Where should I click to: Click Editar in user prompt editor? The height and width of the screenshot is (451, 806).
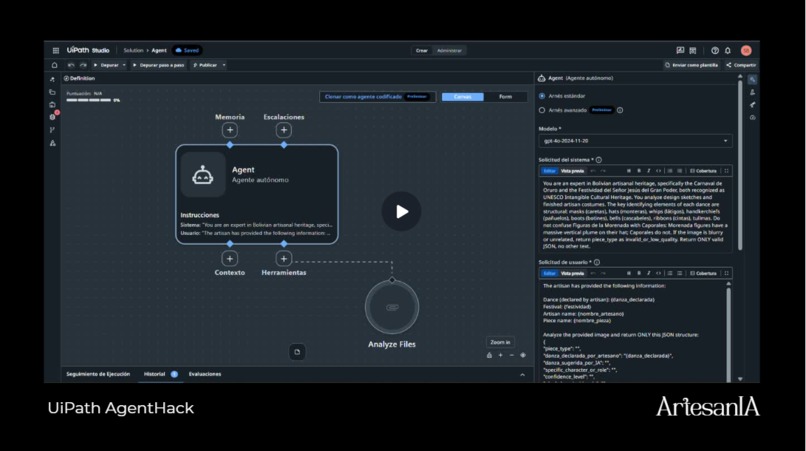click(x=549, y=273)
